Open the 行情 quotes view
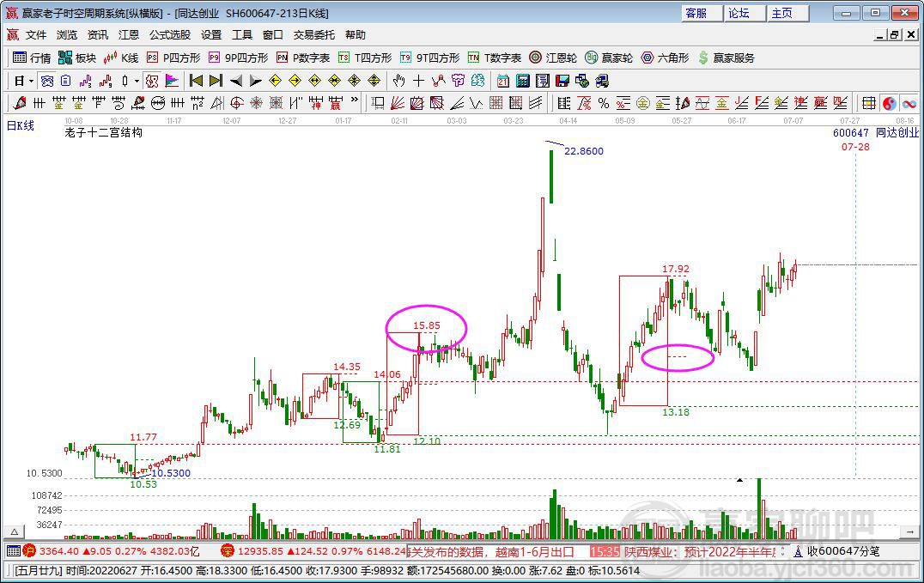Screen dimensions: 924x583 click(32, 58)
